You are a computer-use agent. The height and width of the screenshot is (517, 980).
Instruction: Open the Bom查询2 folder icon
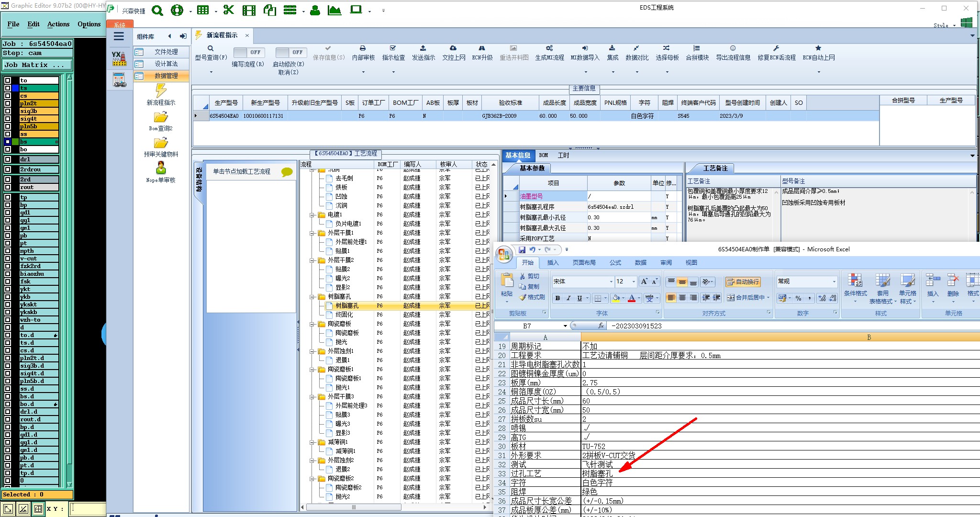point(161,117)
